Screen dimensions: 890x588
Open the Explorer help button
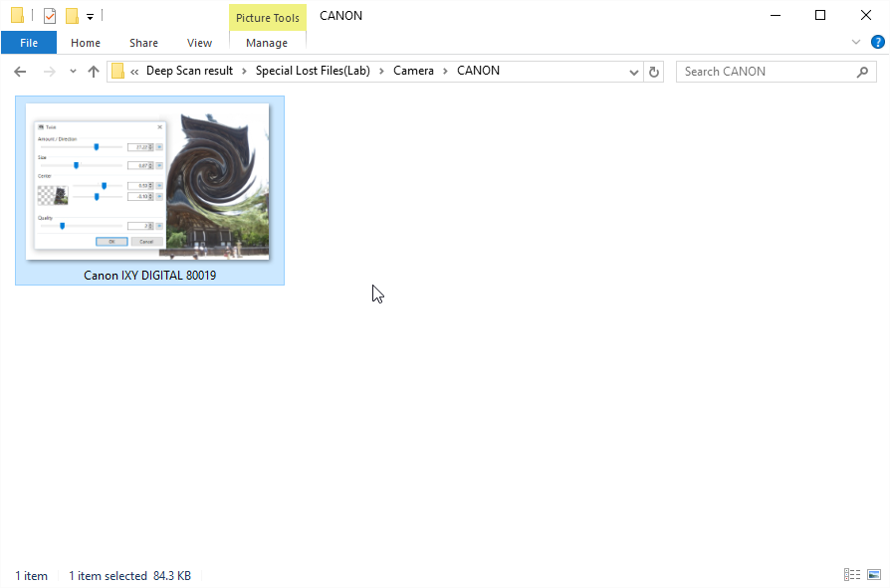(877, 42)
